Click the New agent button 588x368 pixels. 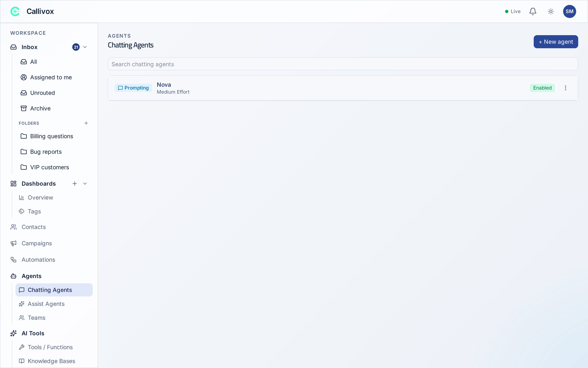(x=556, y=42)
